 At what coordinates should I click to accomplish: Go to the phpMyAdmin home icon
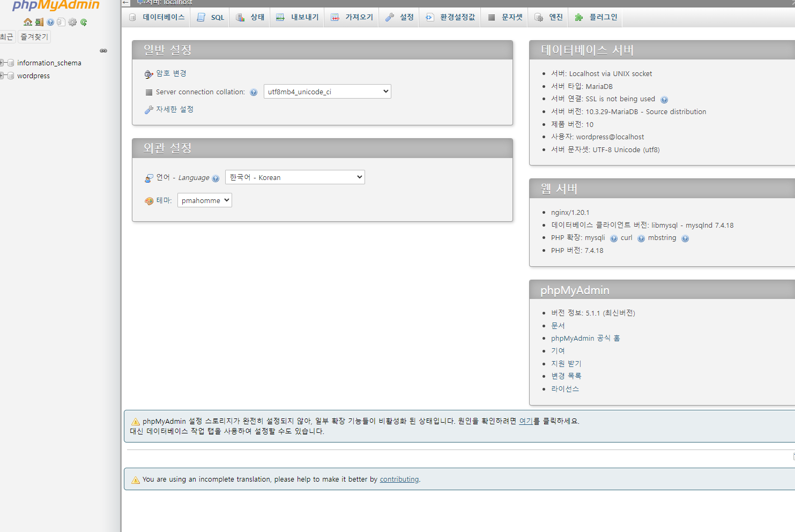tap(28, 22)
